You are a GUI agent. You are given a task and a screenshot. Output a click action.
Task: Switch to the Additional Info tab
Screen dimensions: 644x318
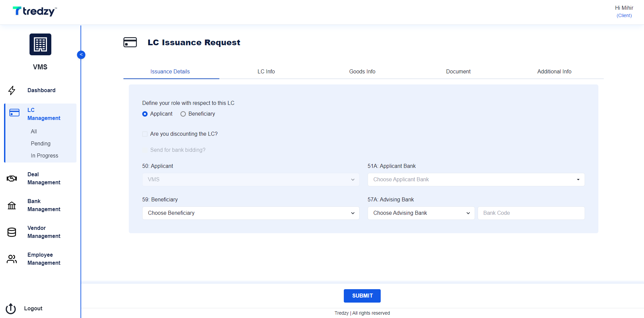(554, 72)
